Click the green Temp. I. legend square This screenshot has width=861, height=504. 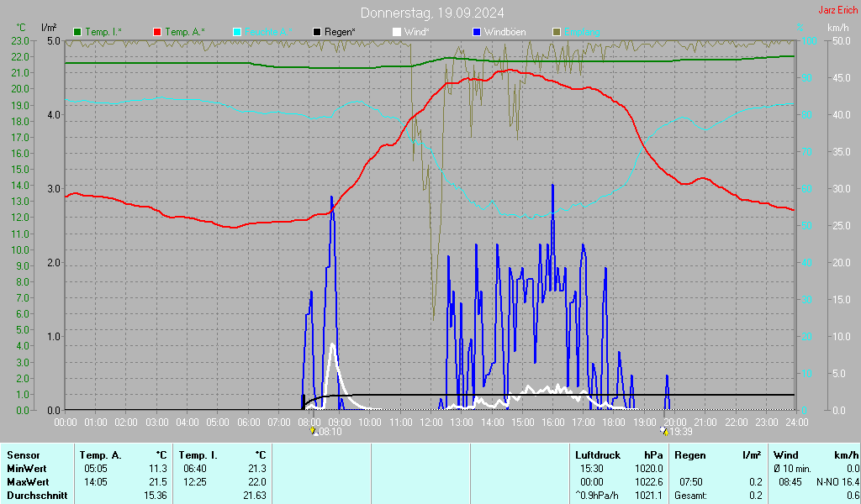[78, 32]
